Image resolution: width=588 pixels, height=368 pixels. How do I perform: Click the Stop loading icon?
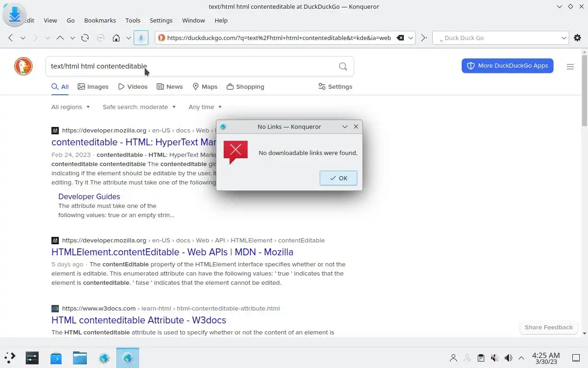coord(101,38)
